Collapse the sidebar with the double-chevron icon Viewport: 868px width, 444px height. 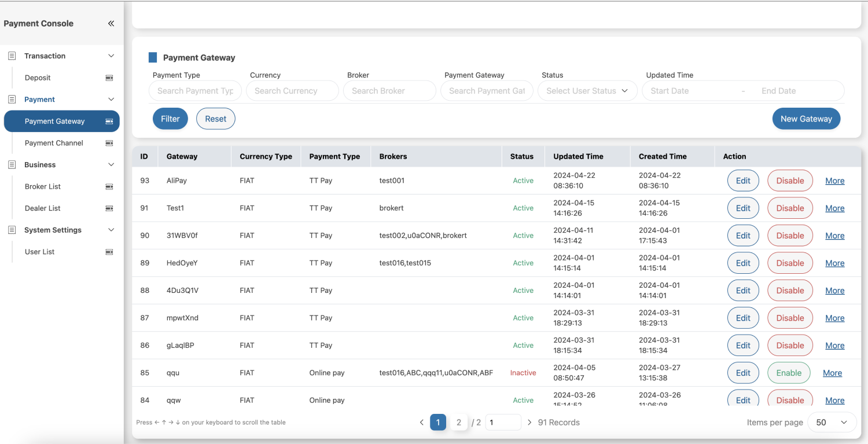coord(111,24)
